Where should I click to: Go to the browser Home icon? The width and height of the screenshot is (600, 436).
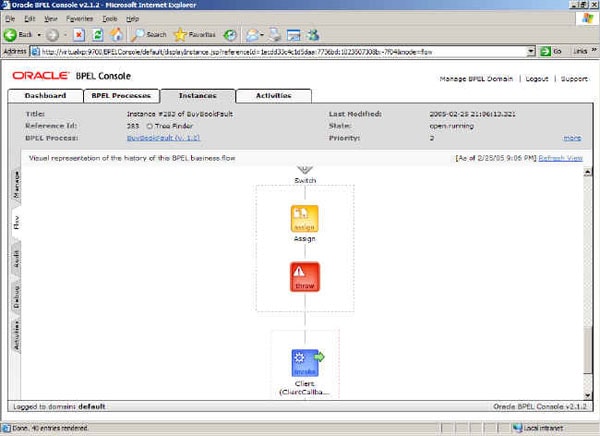click(117, 35)
